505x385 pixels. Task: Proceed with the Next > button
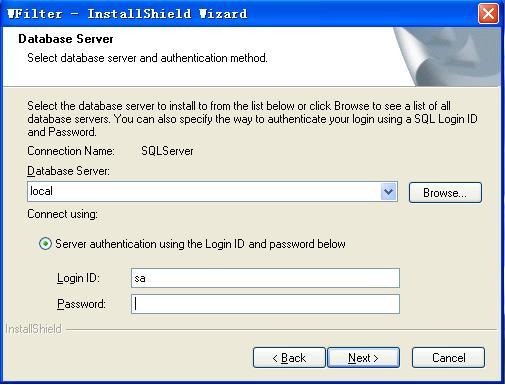click(x=363, y=358)
